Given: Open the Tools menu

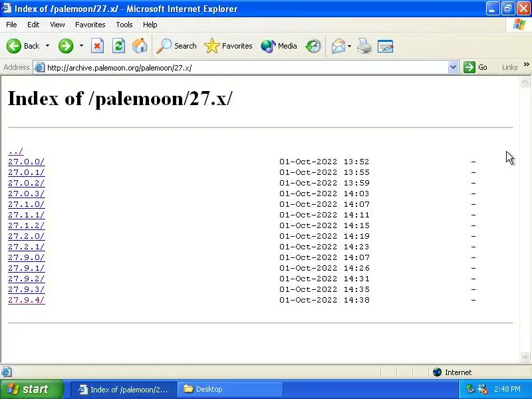Looking at the screenshot, I should point(124,25).
